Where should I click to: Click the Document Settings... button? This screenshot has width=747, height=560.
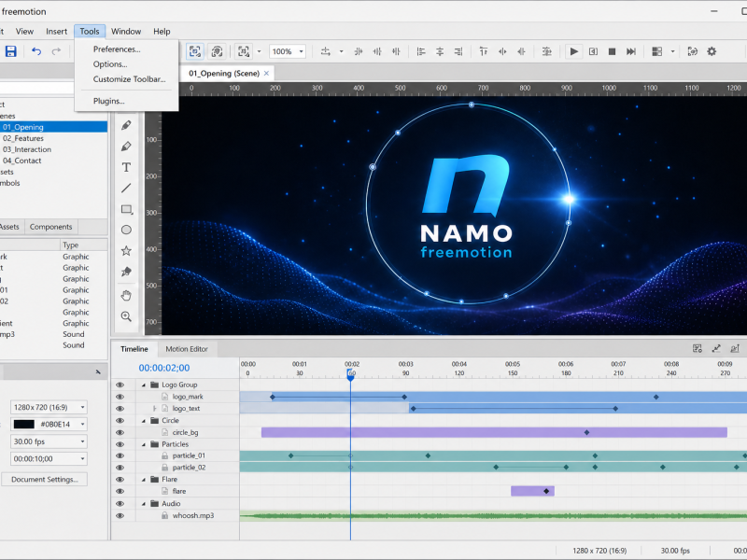click(44, 480)
